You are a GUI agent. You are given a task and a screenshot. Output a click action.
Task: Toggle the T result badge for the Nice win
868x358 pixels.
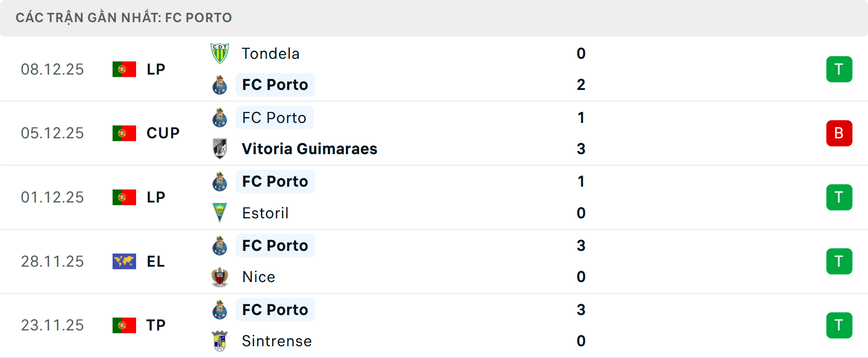(x=840, y=261)
